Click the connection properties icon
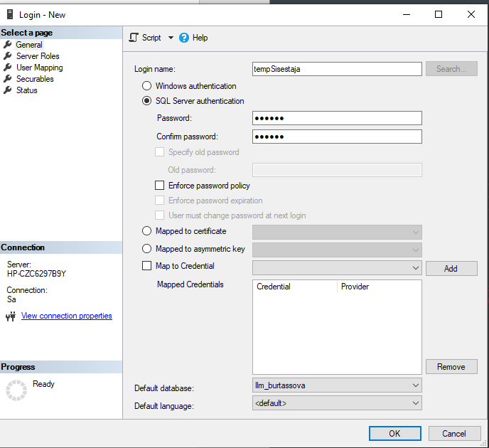 (x=11, y=316)
